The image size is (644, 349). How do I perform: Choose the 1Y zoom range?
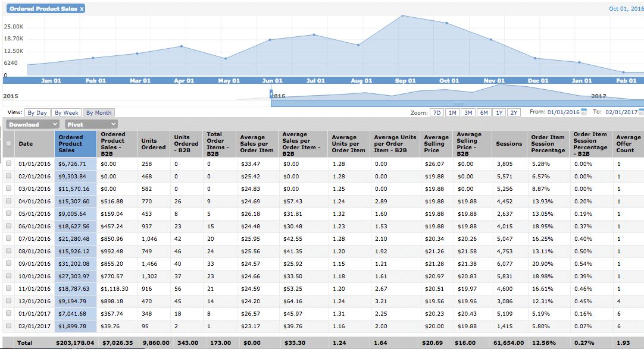pyautogui.click(x=499, y=113)
